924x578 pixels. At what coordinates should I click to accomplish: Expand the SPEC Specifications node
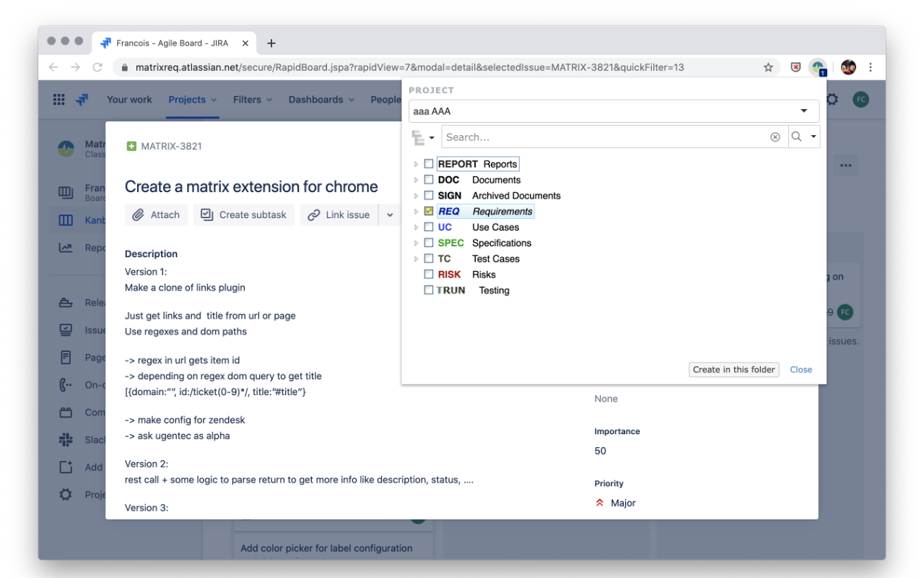[416, 243]
